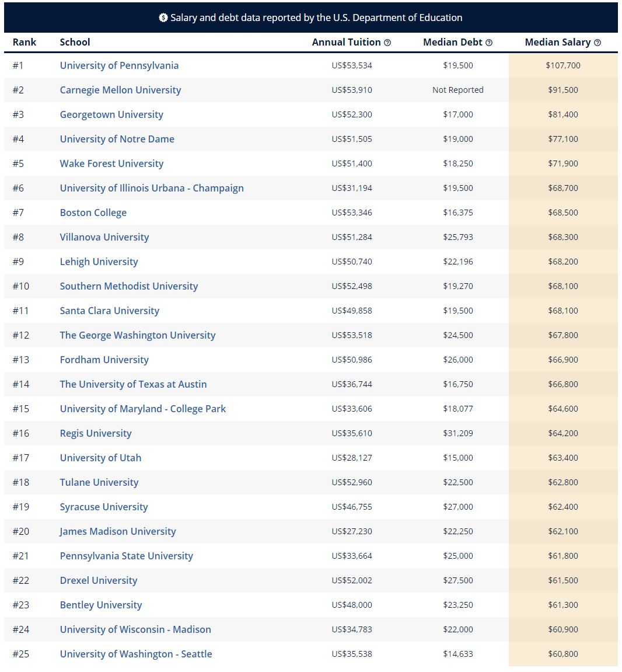This screenshot has height=672, width=622.
Task: Open Regis University link
Action: (x=96, y=433)
